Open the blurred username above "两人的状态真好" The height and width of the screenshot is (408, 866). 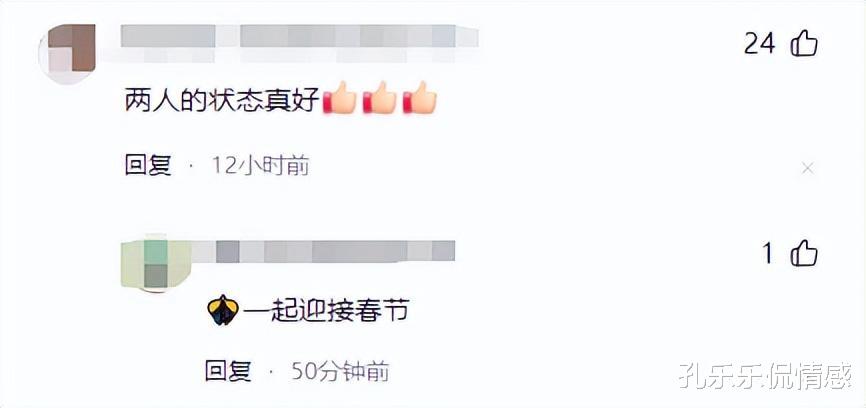tap(299, 42)
